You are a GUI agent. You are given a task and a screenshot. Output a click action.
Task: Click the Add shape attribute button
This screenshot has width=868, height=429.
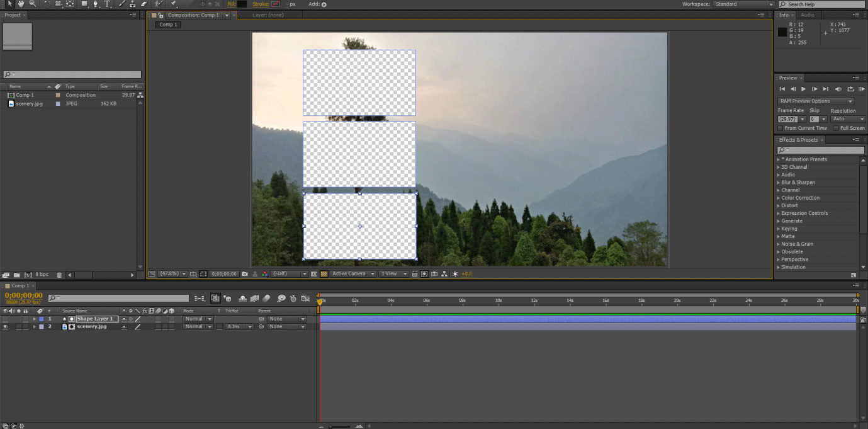[324, 4]
